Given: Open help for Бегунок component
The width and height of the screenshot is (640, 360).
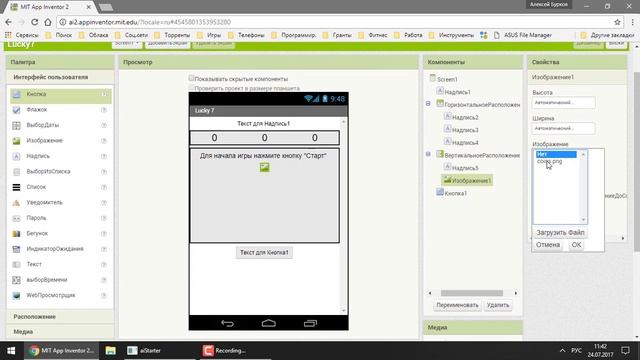Looking at the screenshot, I should pyautogui.click(x=104, y=233).
